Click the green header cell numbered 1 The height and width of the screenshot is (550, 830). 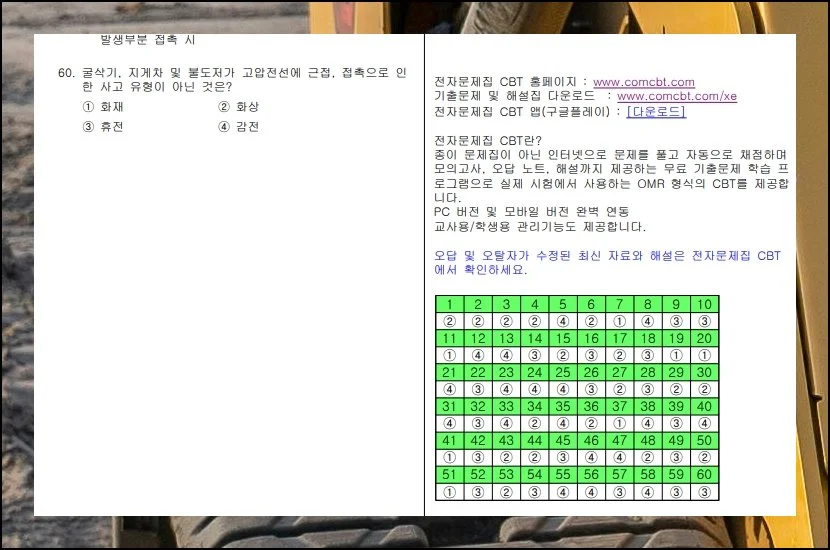tap(450, 304)
